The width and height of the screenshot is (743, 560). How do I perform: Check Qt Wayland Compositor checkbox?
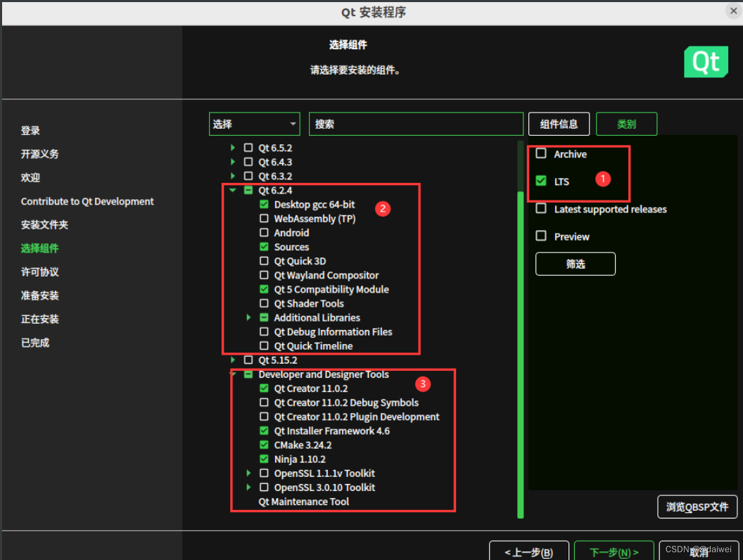pos(264,275)
